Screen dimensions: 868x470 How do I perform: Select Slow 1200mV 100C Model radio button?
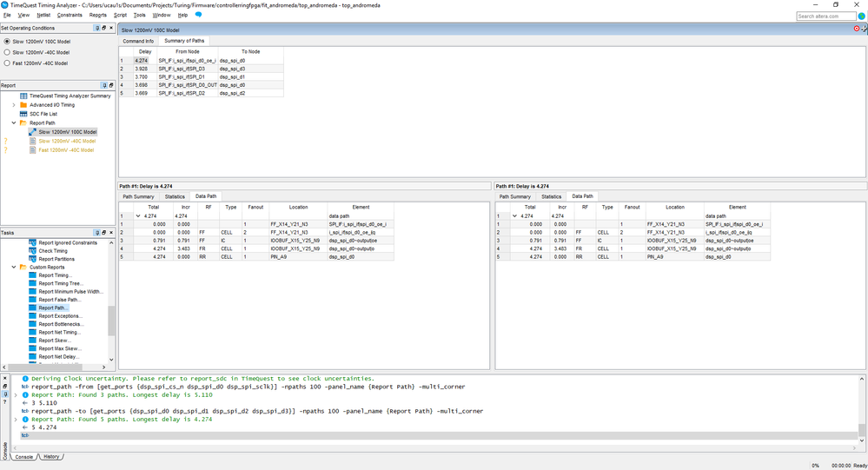click(x=8, y=41)
